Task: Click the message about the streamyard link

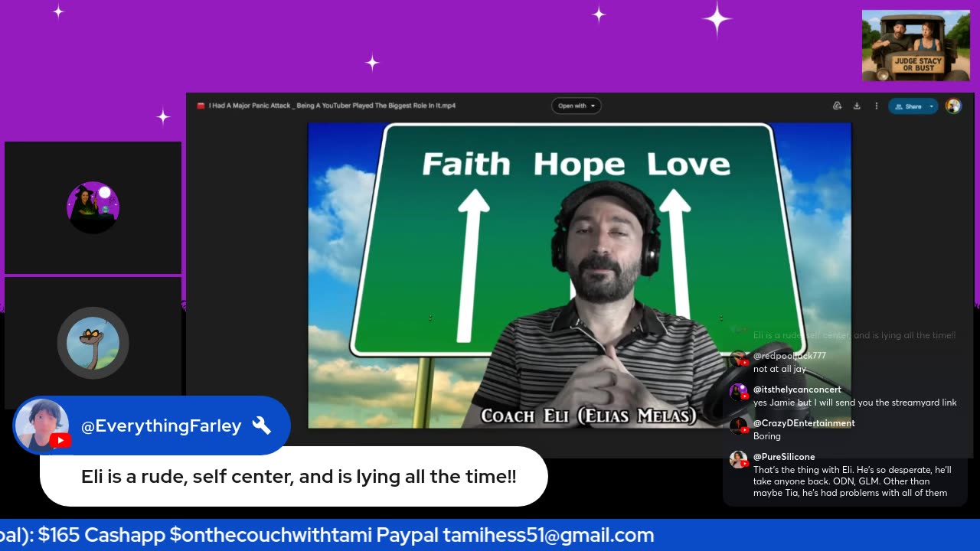Action: 855,403
